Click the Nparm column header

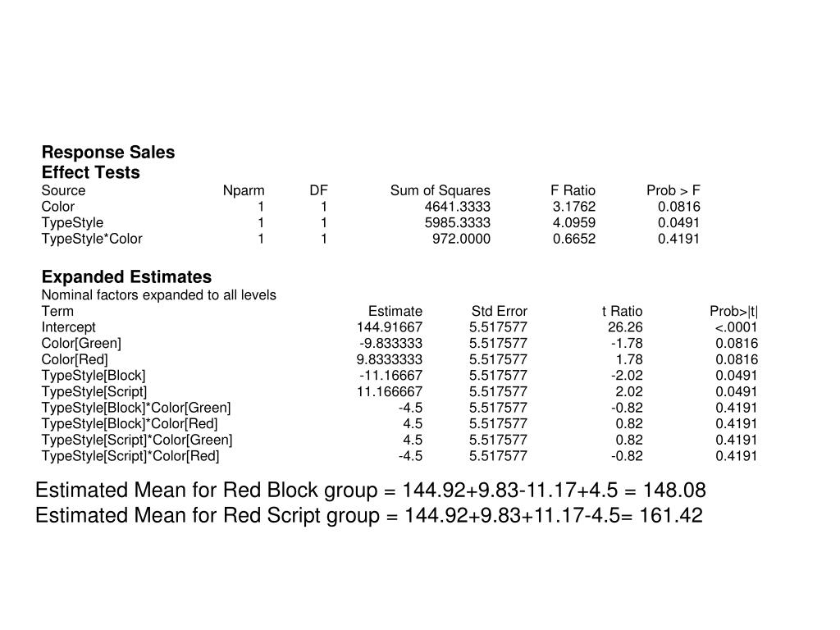coord(244,190)
